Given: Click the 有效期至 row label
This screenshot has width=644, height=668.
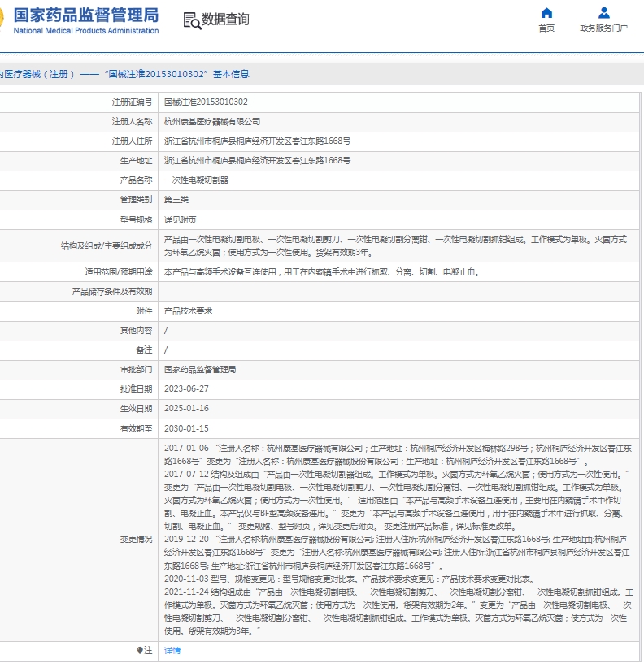Looking at the screenshot, I should pyautogui.click(x=136, y=428).
